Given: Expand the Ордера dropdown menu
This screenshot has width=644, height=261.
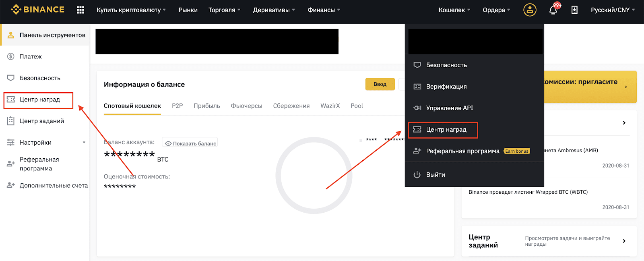Looking at the screenshot, I should (x=496, y=10).
